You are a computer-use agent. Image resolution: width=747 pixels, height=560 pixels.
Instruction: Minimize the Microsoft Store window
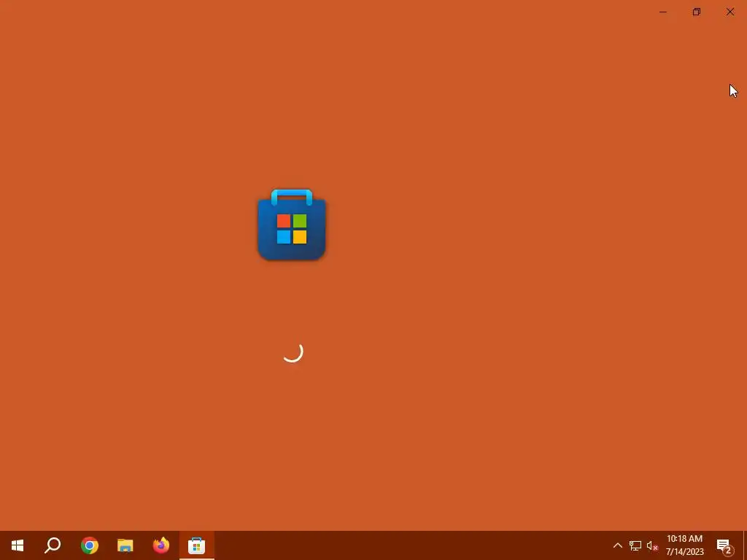[663, 12]
